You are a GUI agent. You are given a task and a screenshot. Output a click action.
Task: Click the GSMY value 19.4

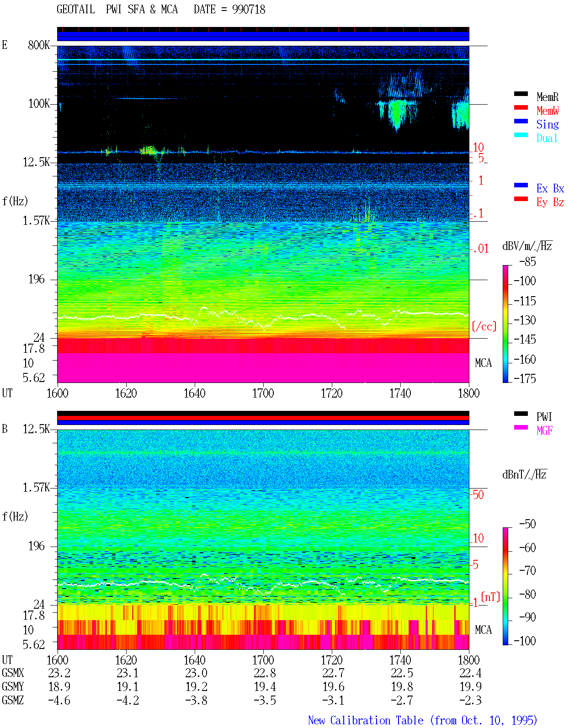point(265,687)
